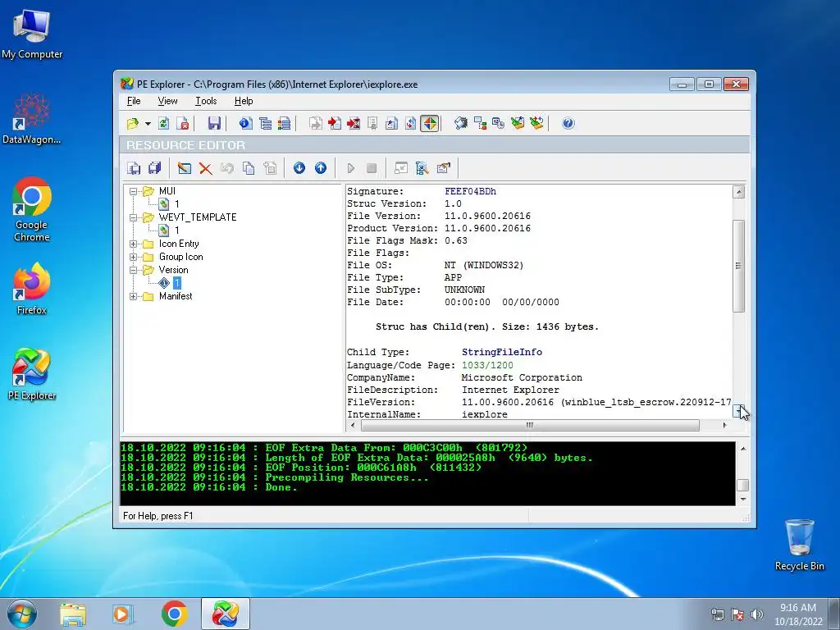Click the horizontal scrollbar left arrow
840x630 pixels.
353,426
